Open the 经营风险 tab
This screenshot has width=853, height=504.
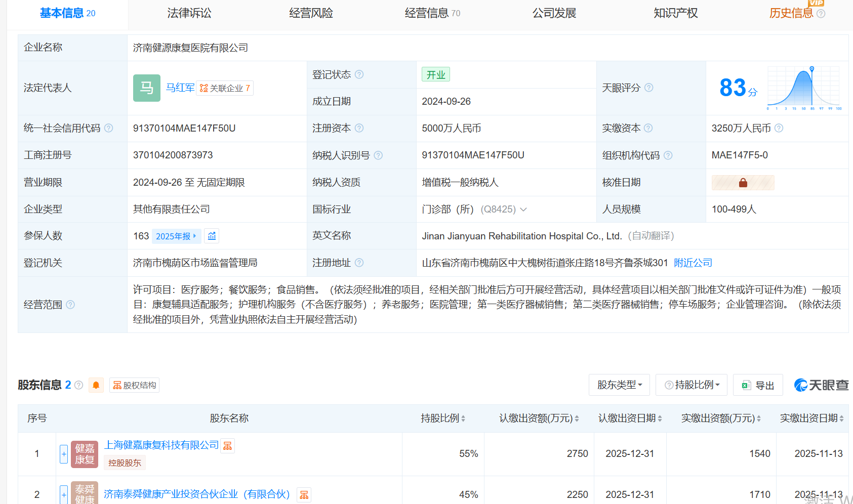(311, 13)
